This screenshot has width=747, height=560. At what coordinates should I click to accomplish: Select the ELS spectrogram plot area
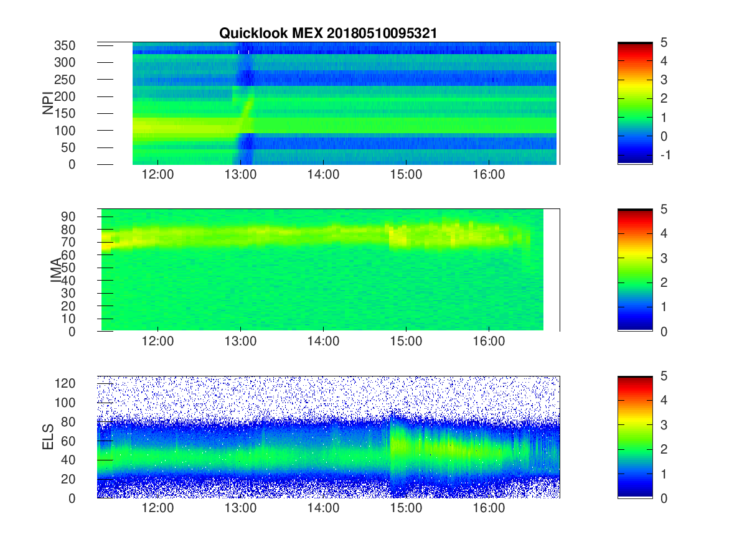(329, 437)
